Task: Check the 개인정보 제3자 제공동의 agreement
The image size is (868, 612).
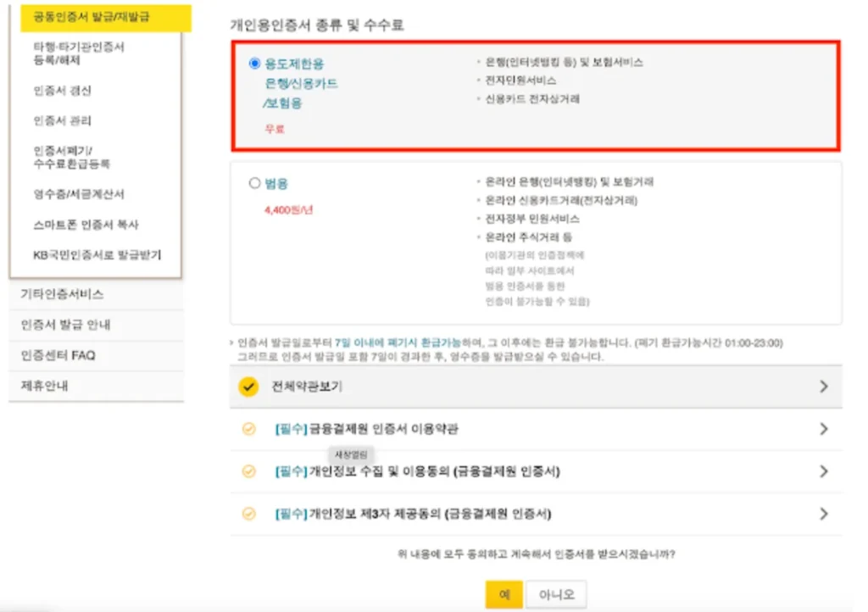Action: pyautogui.click(x=249, y=514)
